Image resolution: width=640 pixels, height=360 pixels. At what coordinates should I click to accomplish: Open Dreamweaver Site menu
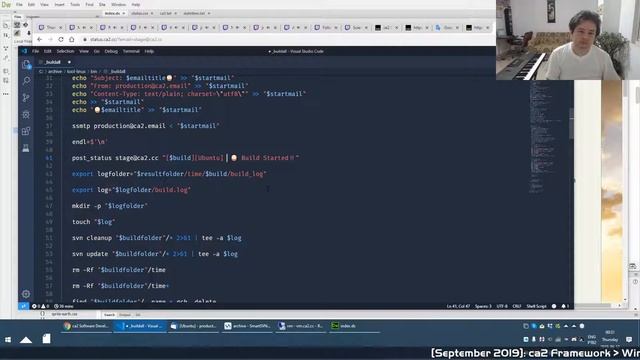click(102, 4)
